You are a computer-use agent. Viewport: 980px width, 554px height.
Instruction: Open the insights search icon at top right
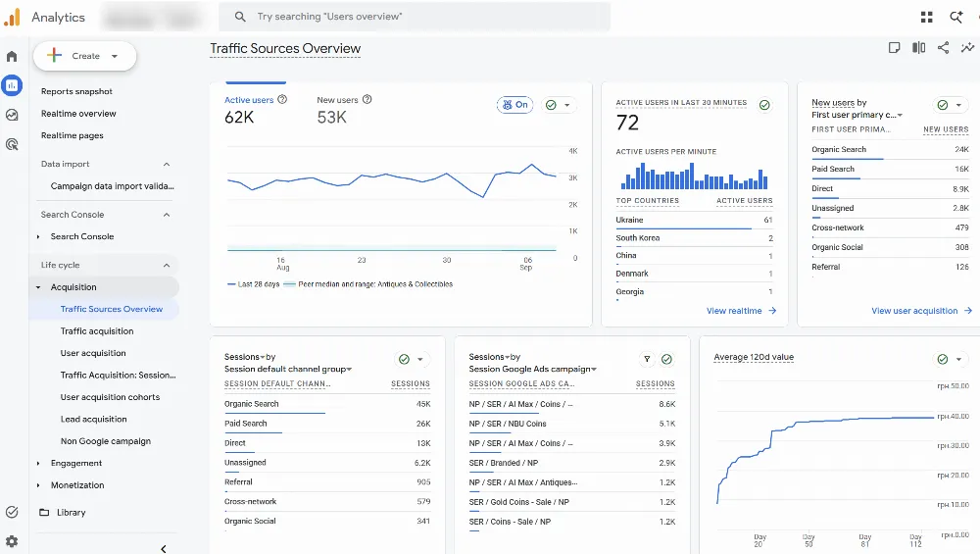pyautogui.click(x=956, y=17)
